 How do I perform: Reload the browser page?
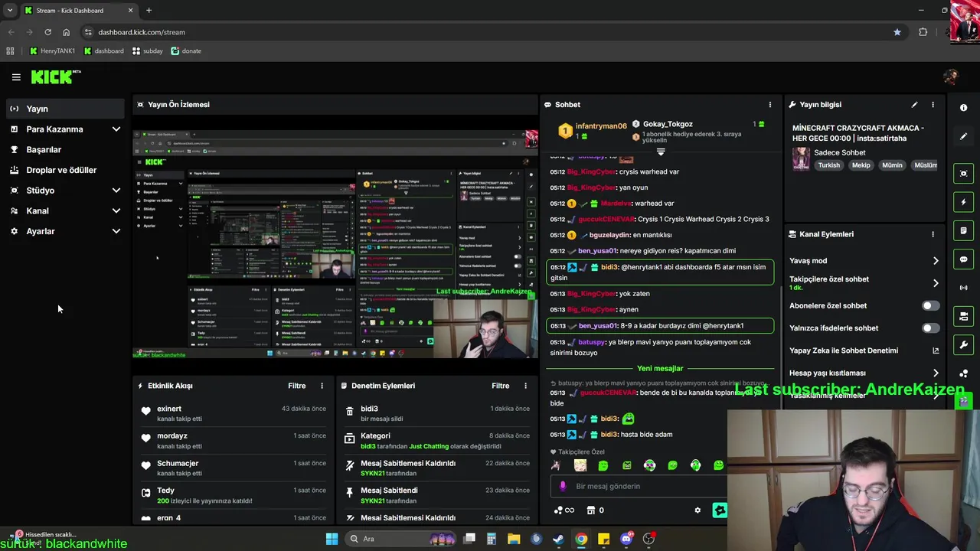point(47,32)
